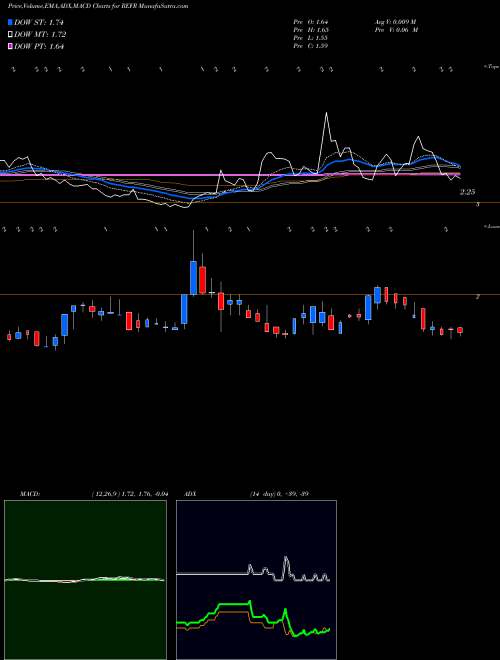Click the MACD '(12,26,9) 1.72, 1.76, -0.04' values
Viewport: 500px width, 660px height.
pos(130,494)
